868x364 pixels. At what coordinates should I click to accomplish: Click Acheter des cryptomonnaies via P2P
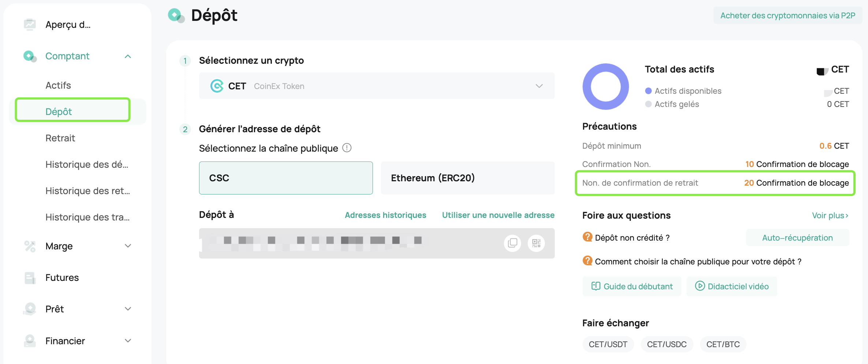(x=788, y=15)
